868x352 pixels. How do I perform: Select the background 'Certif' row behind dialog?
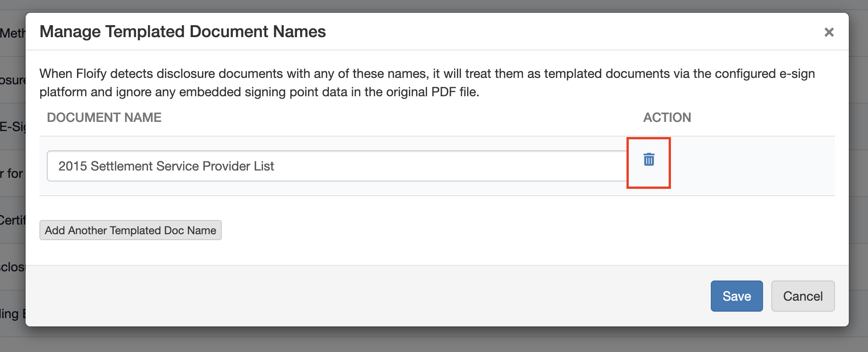coord(12,220)
